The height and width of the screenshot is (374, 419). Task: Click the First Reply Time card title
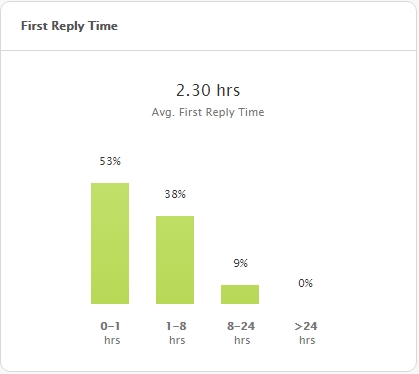pyautogui.click(x=69, y=26)
